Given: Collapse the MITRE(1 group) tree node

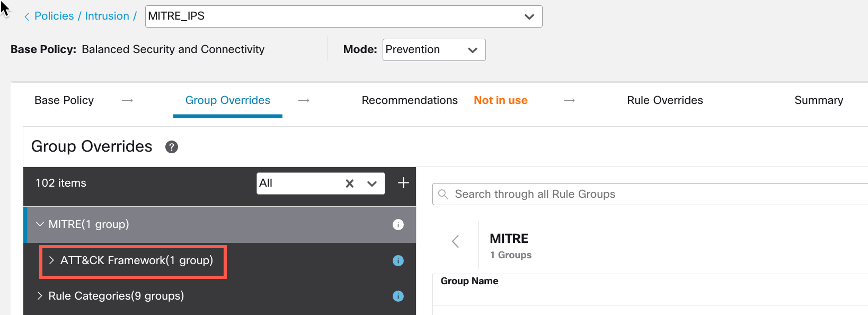Looking at the screenshot, I should point(40,224).
